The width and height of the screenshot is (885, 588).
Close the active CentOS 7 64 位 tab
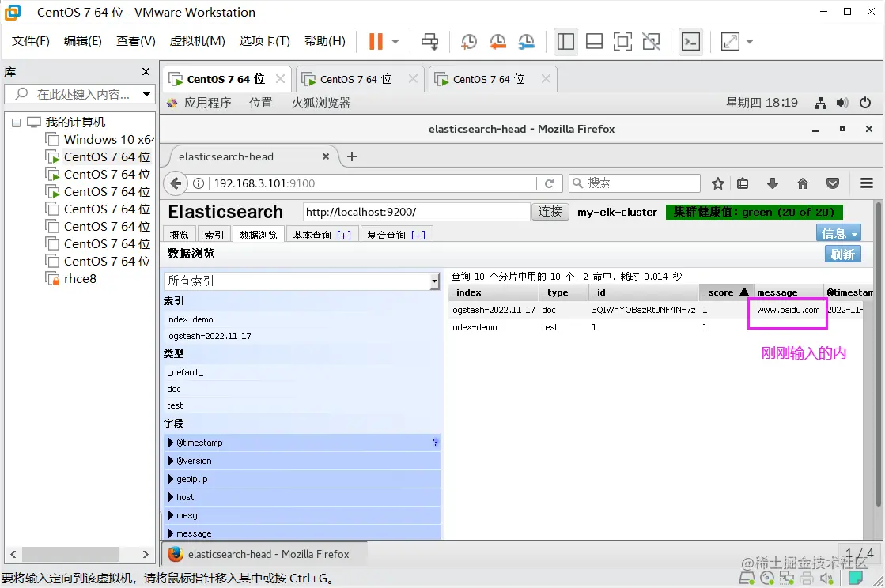(x=280, y=79)
